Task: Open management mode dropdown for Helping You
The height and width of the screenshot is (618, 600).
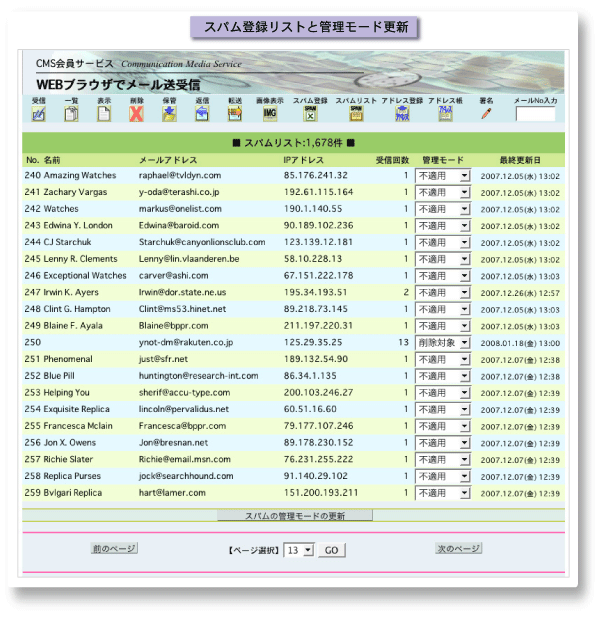Action: click(443, 393)
